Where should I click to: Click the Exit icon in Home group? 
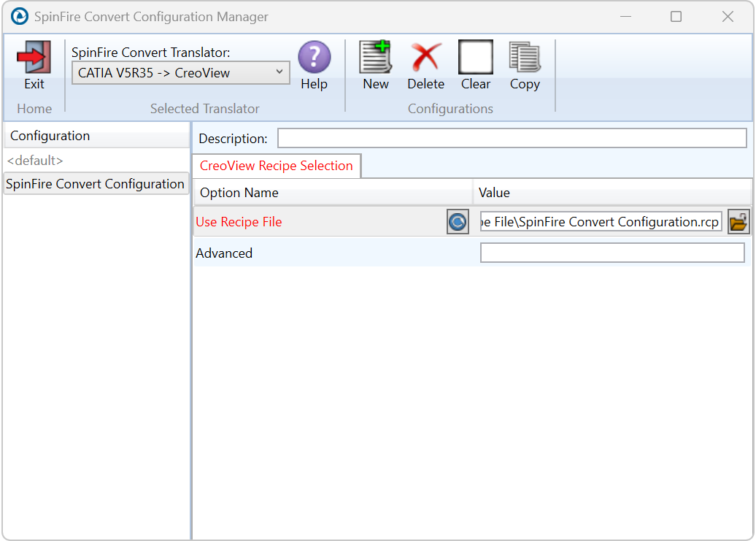tap(34, 57)
